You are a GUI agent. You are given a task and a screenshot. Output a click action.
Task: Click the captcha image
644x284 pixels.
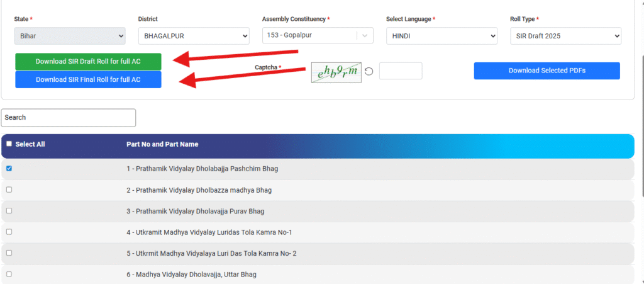tap(336, 72)
